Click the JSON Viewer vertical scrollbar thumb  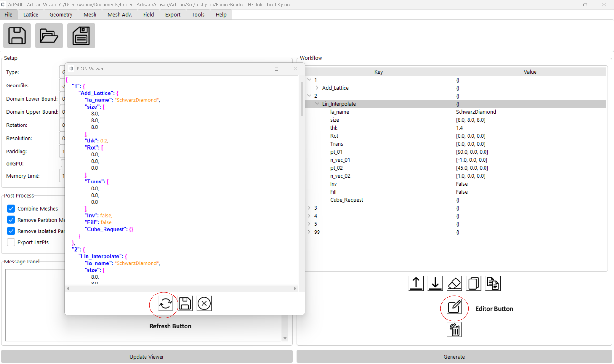[x=302, y=99]
